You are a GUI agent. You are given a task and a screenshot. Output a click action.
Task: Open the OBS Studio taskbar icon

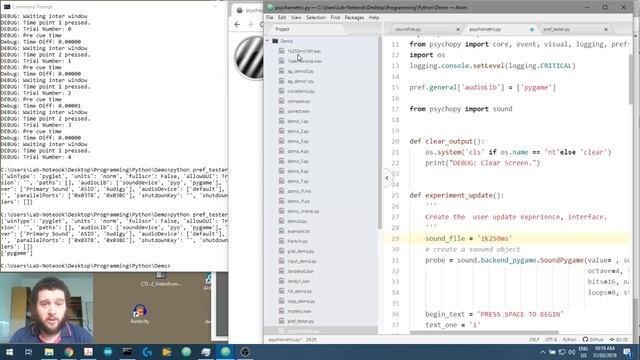[x=245, y=352]
